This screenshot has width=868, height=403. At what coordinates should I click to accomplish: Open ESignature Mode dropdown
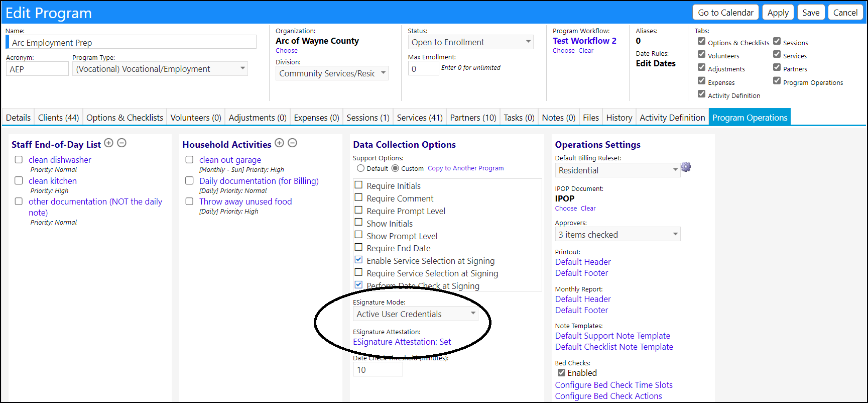(415, 314)
